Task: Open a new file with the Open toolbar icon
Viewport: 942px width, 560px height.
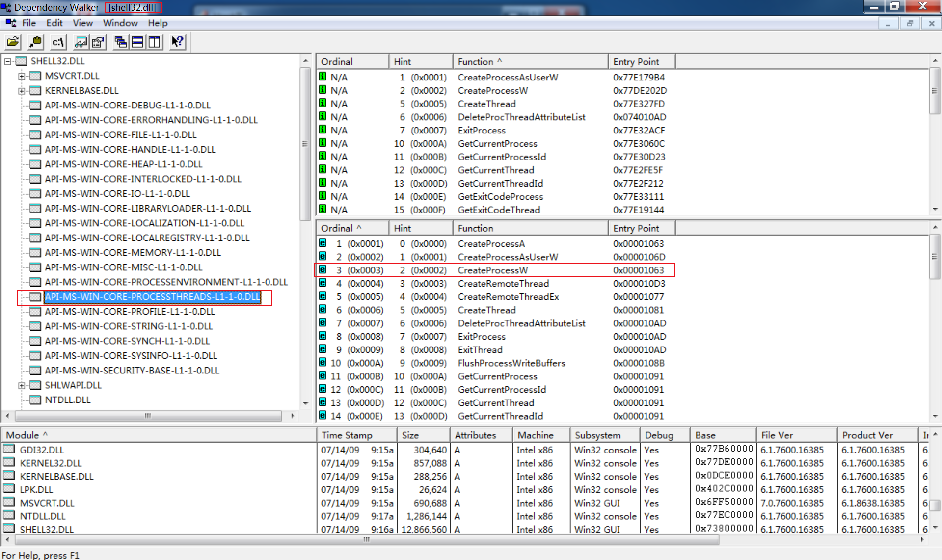Action: [12, 42]
